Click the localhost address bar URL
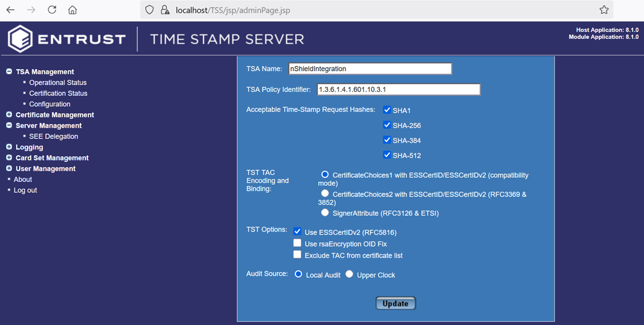Viewport: 644px width, 325px height. (233, 10)
